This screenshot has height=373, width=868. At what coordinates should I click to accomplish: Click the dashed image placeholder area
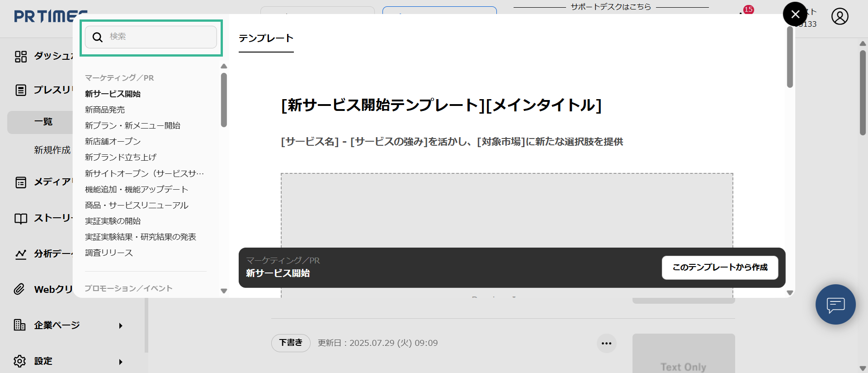[x=507, y=210]
